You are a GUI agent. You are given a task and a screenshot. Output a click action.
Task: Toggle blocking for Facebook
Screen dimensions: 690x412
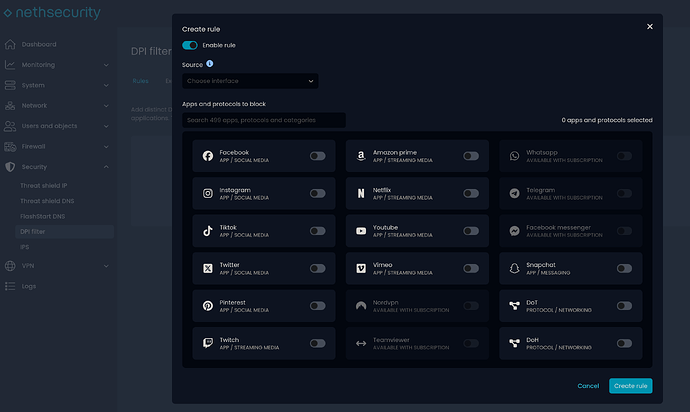pyautogui.click(x=317, y=156)
